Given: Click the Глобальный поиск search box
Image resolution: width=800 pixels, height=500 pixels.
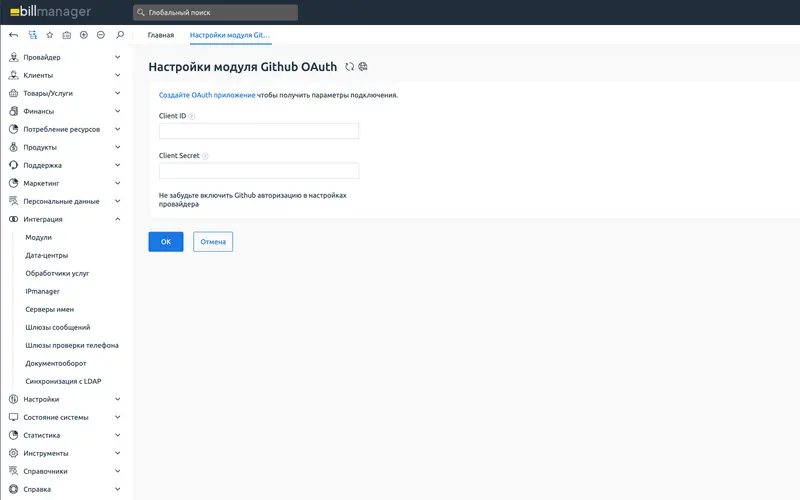Looking at the screenshot, I should click(215, 12).
